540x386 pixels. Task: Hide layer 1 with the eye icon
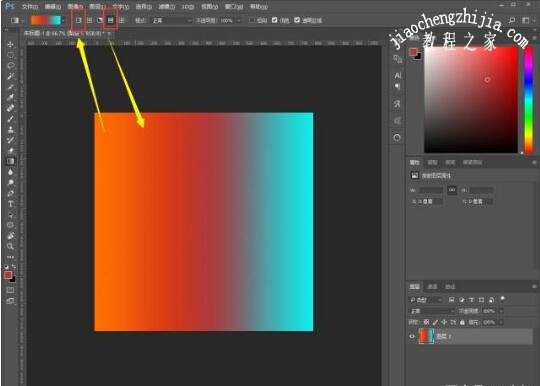coord(412,336)
